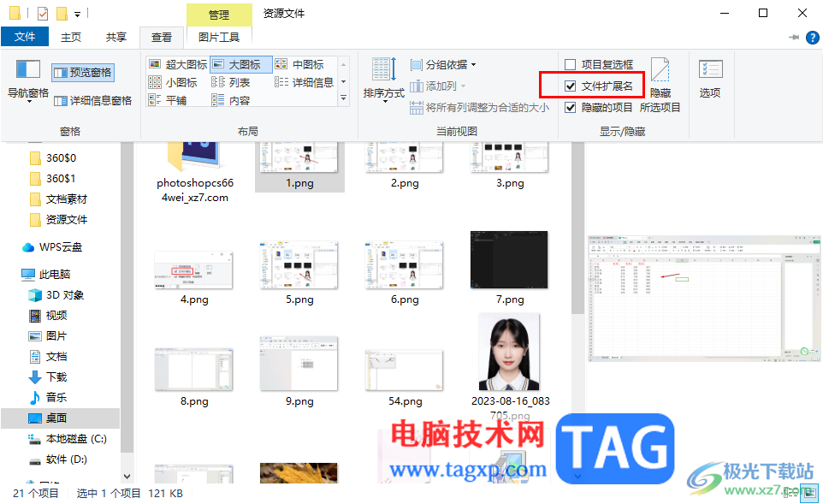
Task: Open 本地磁盘 (C:) drive
Action: coord(68,439)
